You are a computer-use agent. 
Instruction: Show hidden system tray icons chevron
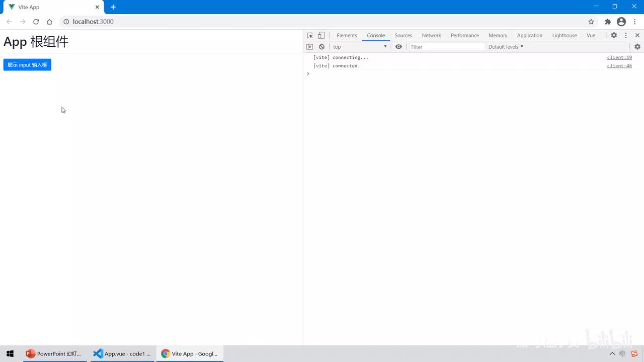[612, 353]
